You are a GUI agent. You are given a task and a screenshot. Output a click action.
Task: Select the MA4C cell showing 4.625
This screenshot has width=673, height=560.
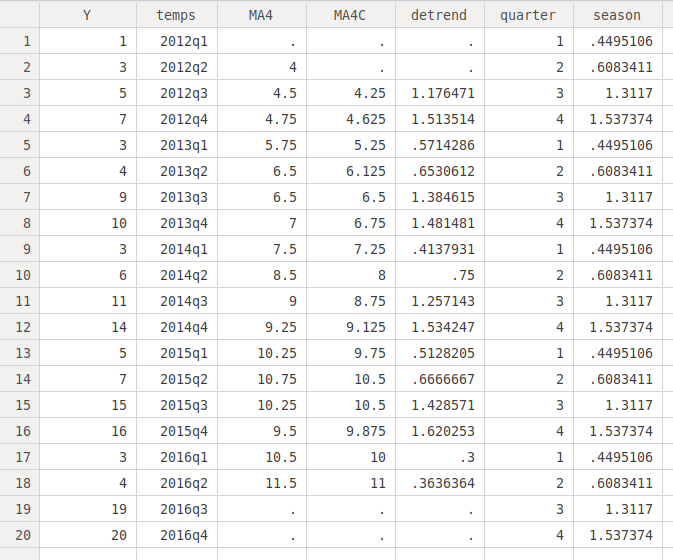(351, 119)
